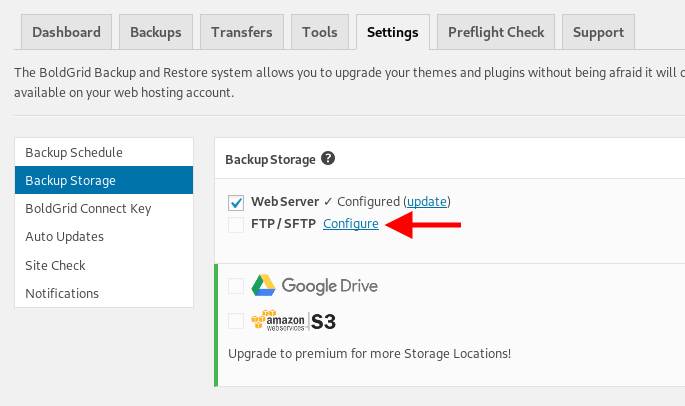Screen dimensions: 685x406
Task: Enable the FTP / SFTP checkbox
Action: coord(236,225)
